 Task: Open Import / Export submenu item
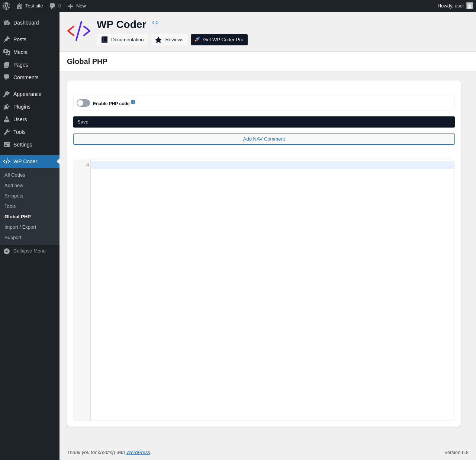pyautogui.click(x=20, y=227)
